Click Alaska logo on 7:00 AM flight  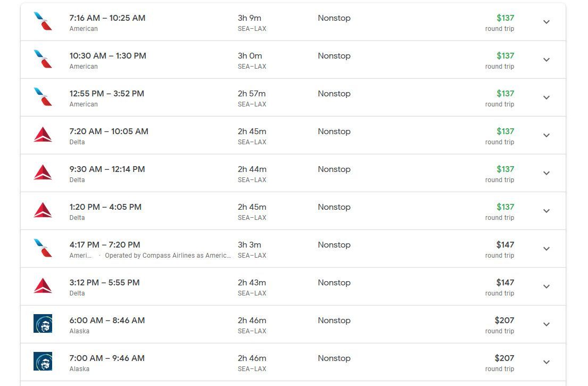tap(43, 362)
